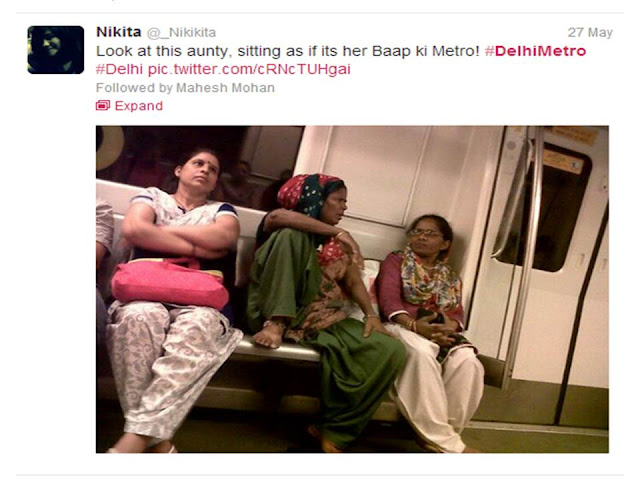This screenshot has height=480, width=640.
Task: Open the #Delhi hashtag
Action: click(119, 69)
